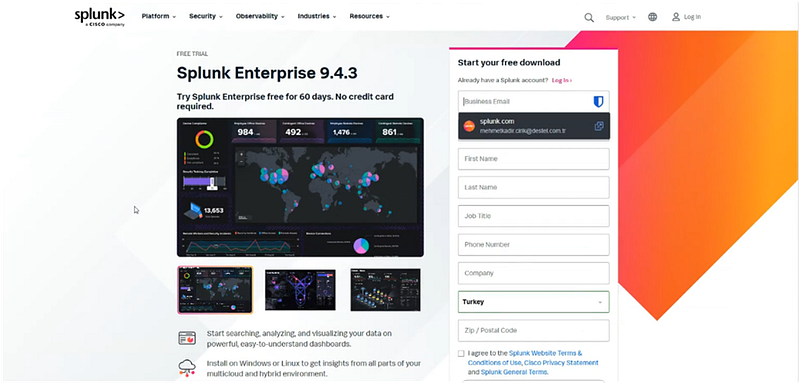Image resolution: width=800 pixels, height=384 pixels.
Task: Click the globe language selector icon
Action: click(653, 17)
